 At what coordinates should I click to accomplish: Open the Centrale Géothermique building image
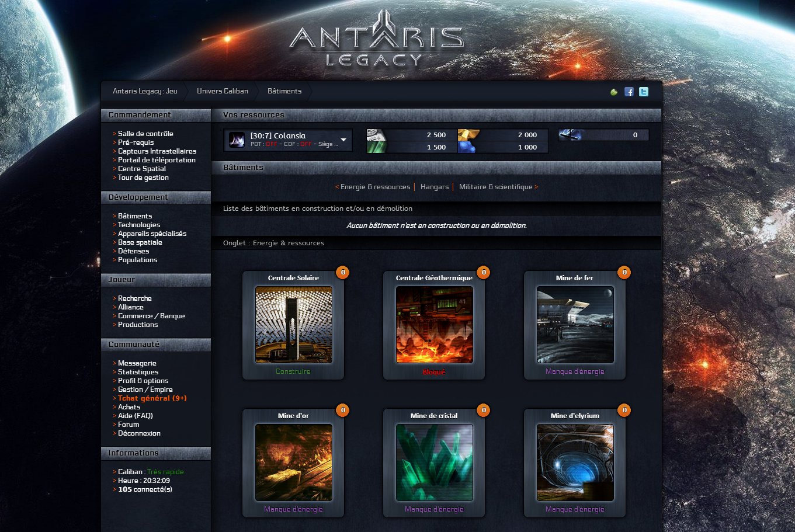[434, 325]
